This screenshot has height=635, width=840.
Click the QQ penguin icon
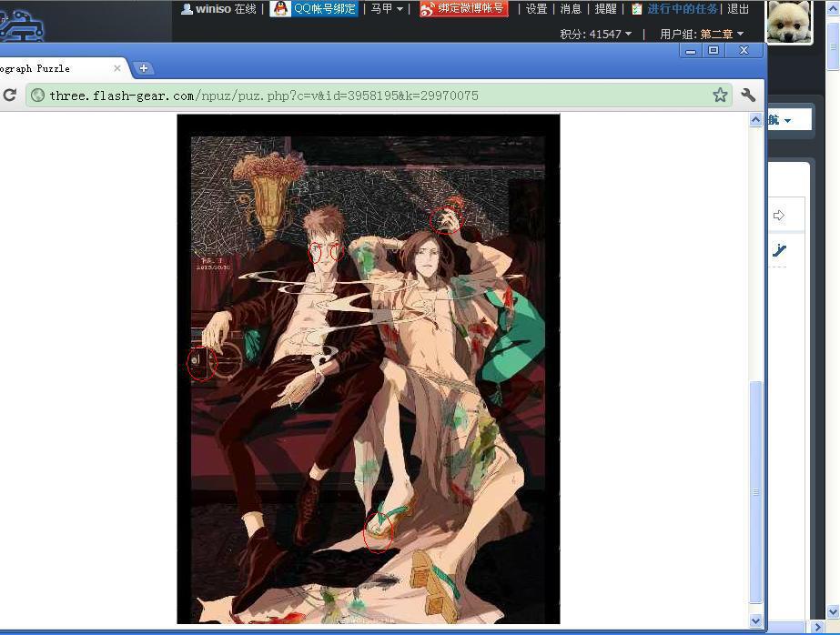[280, 9]
